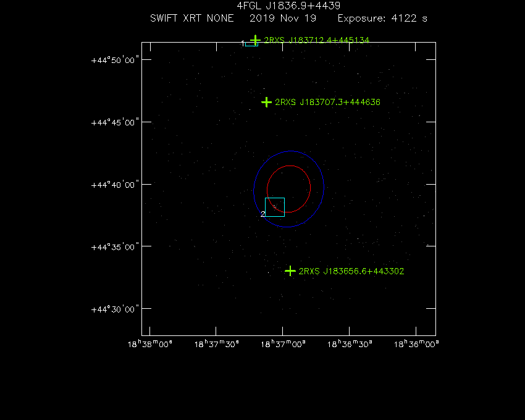The image size is (525, 420).
Task: Click the green cross marker for 2RXS J183712.4+445134
Action: click(x=256, y=40)
